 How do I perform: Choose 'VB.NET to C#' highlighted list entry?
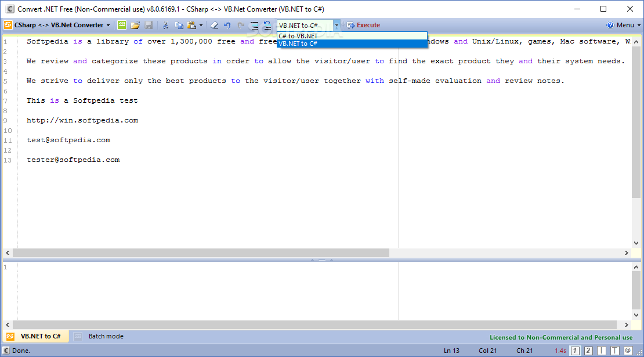point(352,44)
